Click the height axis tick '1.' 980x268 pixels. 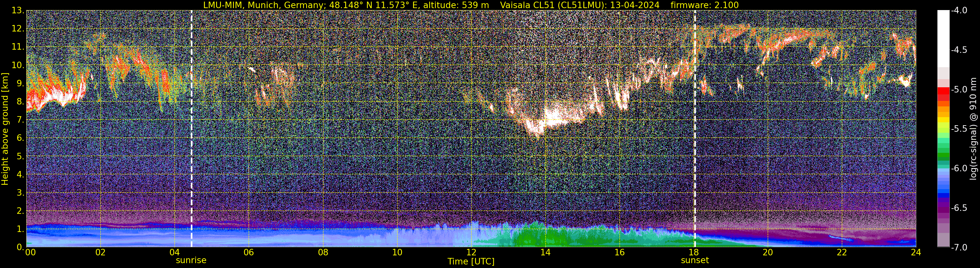coord(20,229)
